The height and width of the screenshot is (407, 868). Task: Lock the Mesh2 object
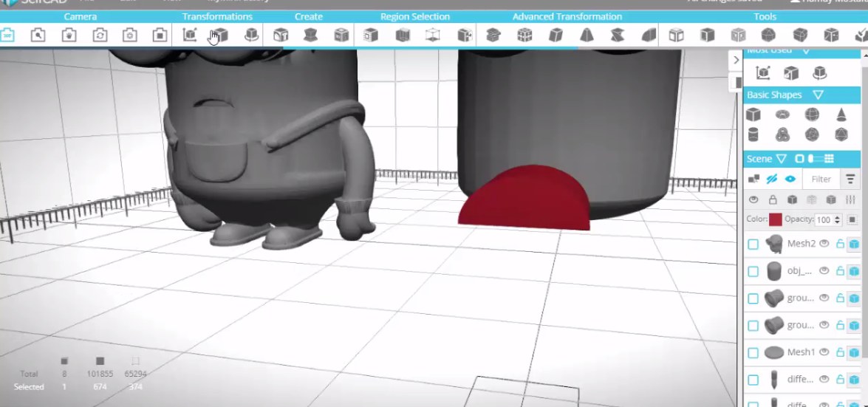click(840, 244)
